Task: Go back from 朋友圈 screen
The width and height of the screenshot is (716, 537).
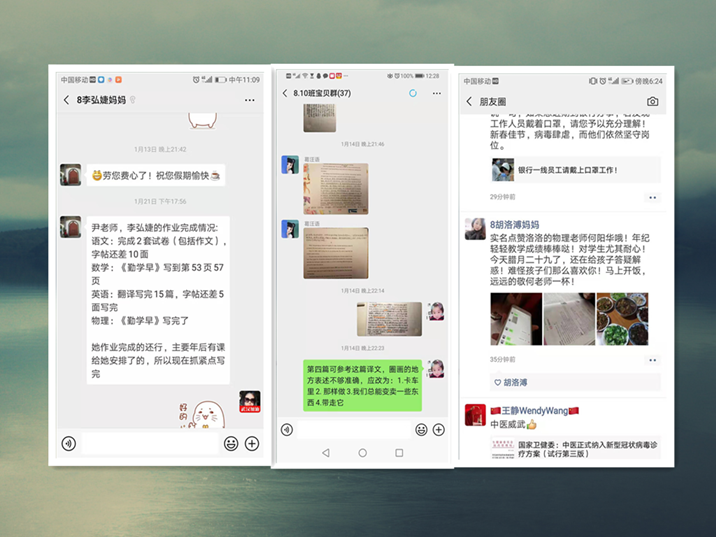Action: coord(469,101)
